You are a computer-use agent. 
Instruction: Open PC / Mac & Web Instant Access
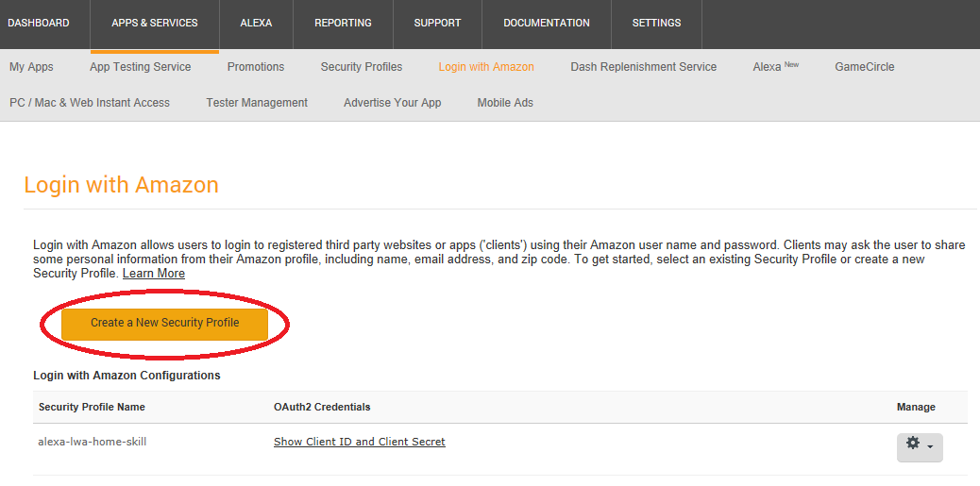pyautogui.click(x=90, y=103)
